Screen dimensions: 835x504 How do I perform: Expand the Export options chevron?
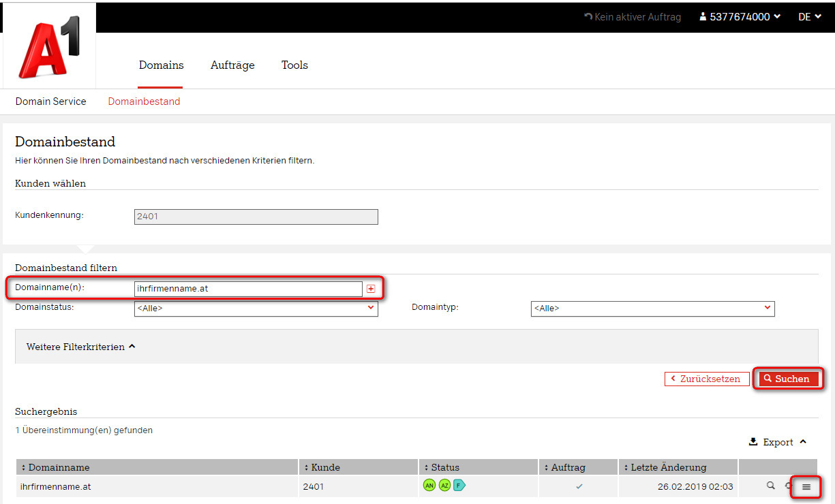click(803, 442)
